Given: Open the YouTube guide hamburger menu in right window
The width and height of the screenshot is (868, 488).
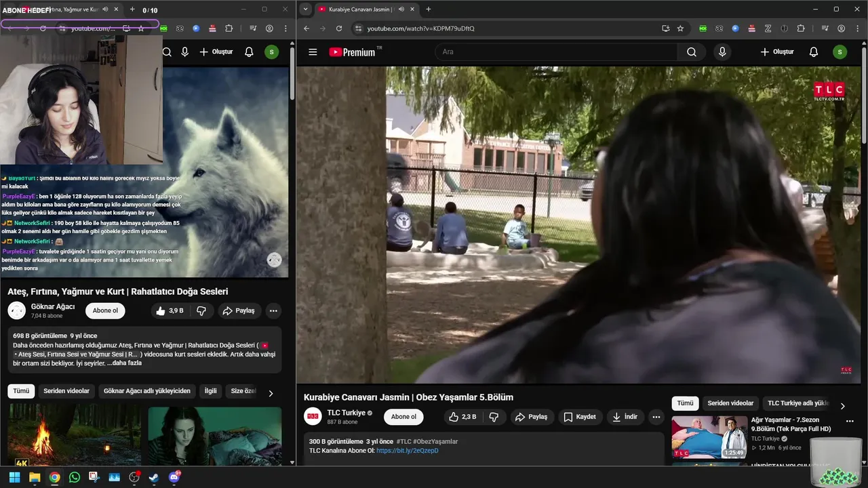Looking at the screenshot, I should click(x=313, y=52).
